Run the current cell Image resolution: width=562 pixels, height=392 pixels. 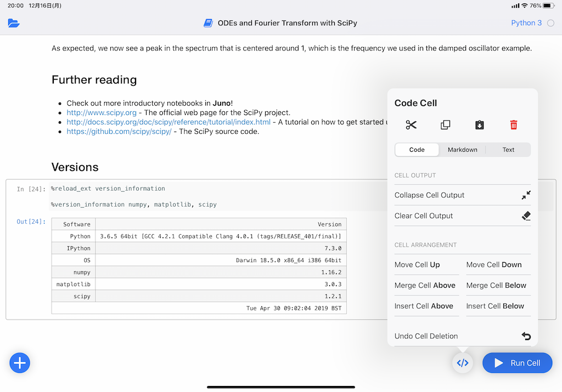click(x=517, y=363)
